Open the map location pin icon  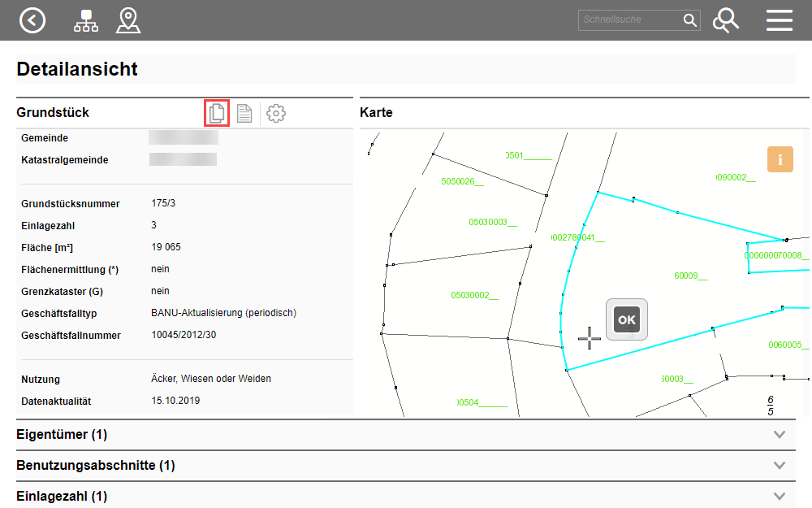[x=128, y=20]
